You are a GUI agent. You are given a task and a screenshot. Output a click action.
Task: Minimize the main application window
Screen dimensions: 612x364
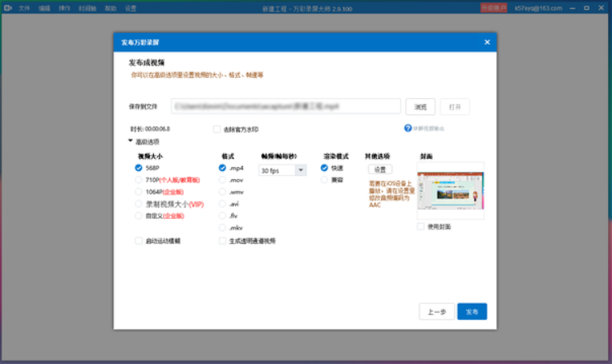click(572, 8)
